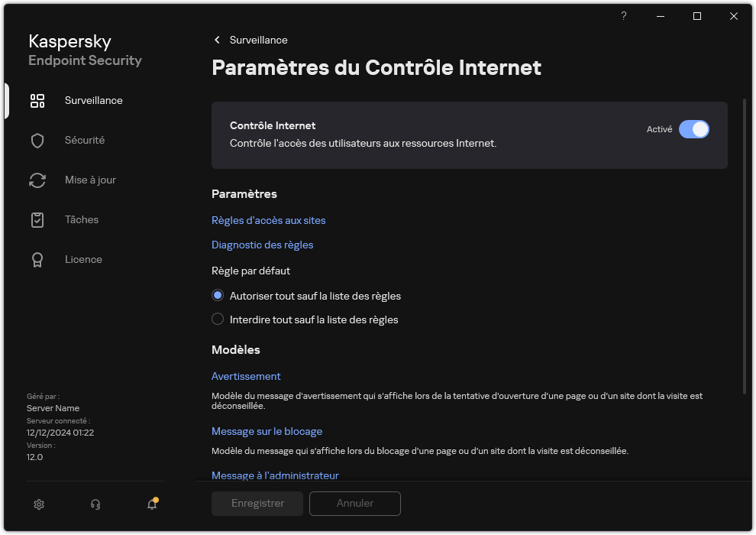
Task: Select 'Interdire tout sauf la liste des règles'
Action: [218, 319]
